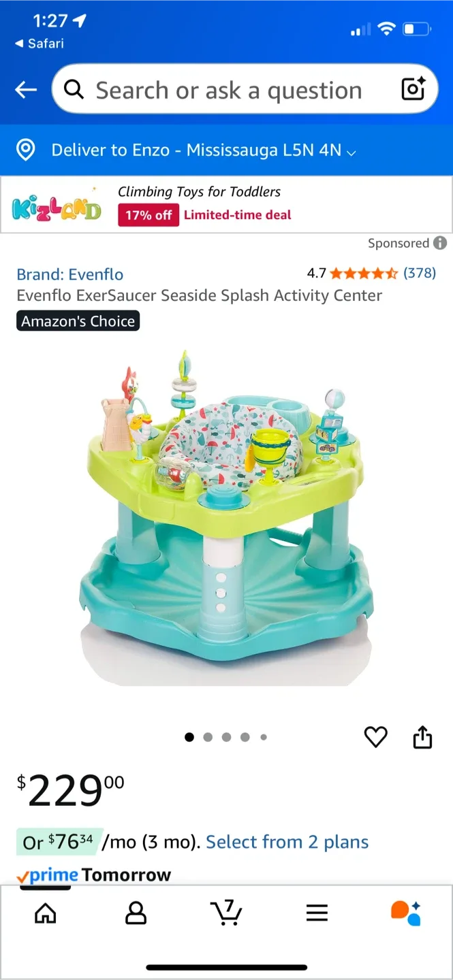The width and height of the screenshot is (453, 980).
Task: Tap the heart wishlist icon
Action: pos(375,736)
